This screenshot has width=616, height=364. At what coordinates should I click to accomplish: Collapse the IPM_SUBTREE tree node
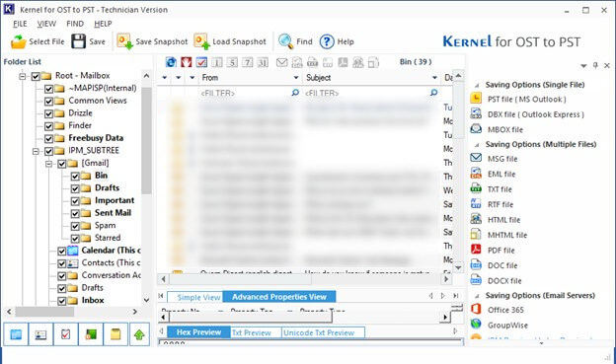pyautogui.click(x=36, y=151)
